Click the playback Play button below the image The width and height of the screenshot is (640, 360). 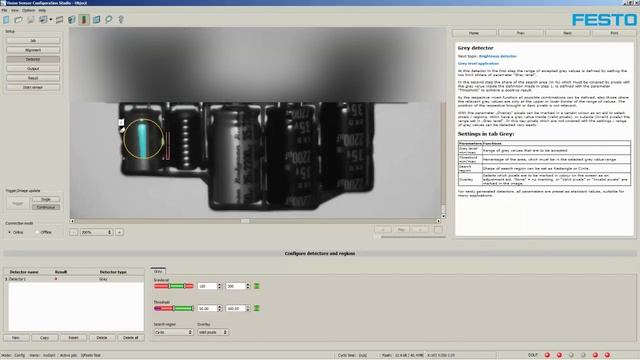[x=401, y=230]
